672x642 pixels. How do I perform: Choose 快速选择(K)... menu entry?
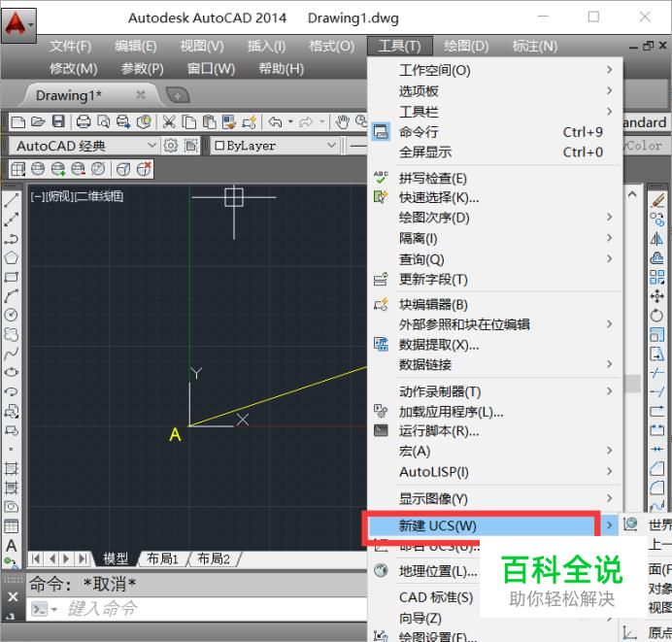(x=495, y=197)
